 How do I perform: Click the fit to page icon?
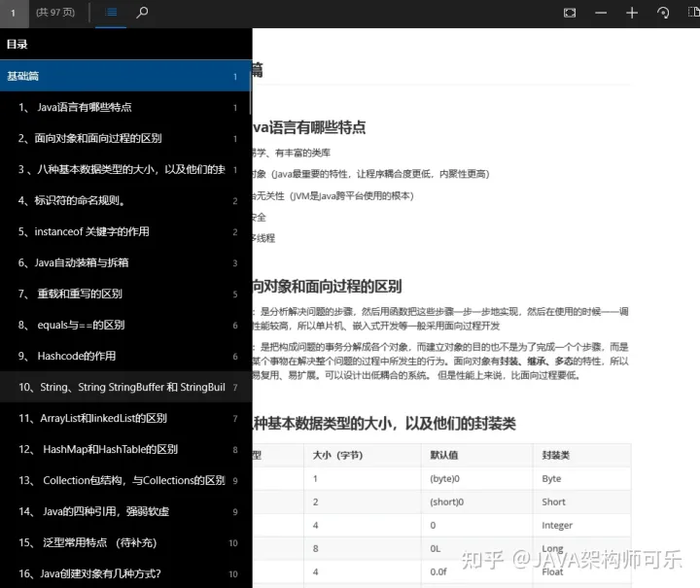pos(570,13)
